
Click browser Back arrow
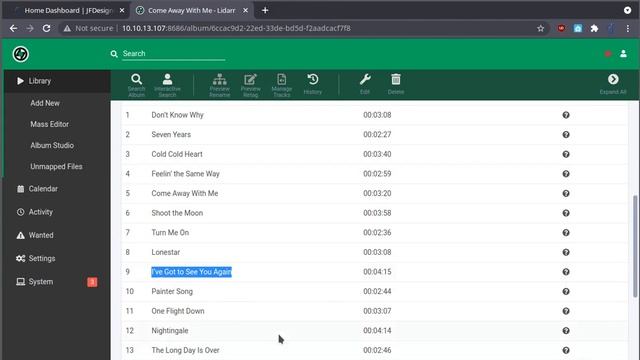pyautogui.click(x=13, y=28)
